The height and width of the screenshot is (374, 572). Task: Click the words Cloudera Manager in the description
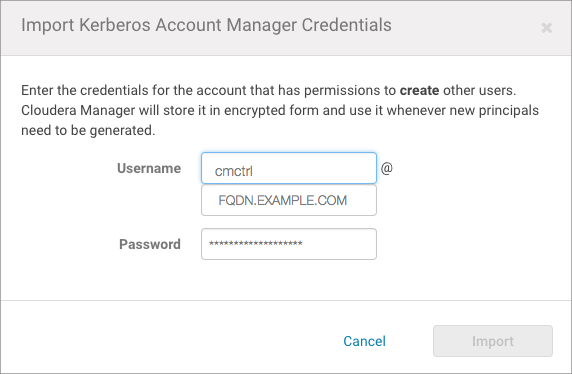point(78,110)
